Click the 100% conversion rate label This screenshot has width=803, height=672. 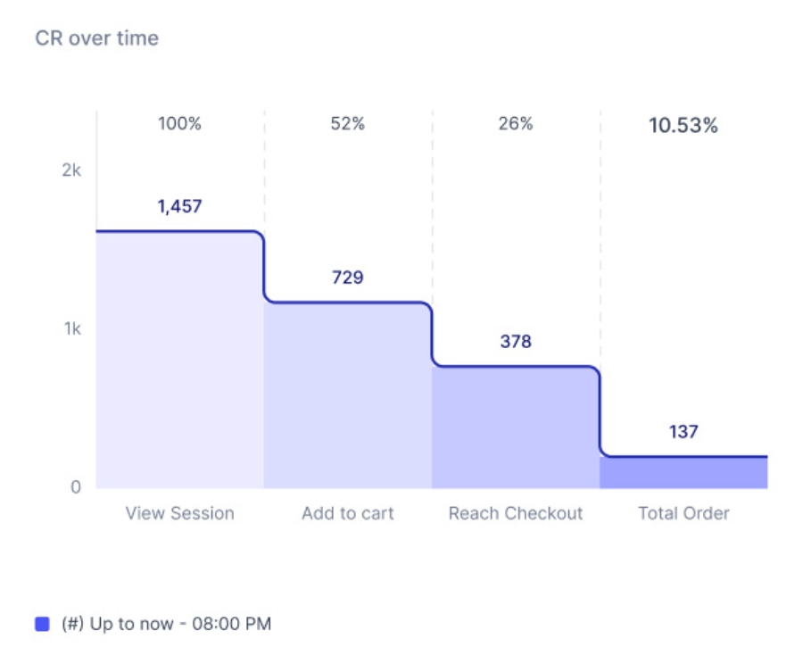coord(179,124)
